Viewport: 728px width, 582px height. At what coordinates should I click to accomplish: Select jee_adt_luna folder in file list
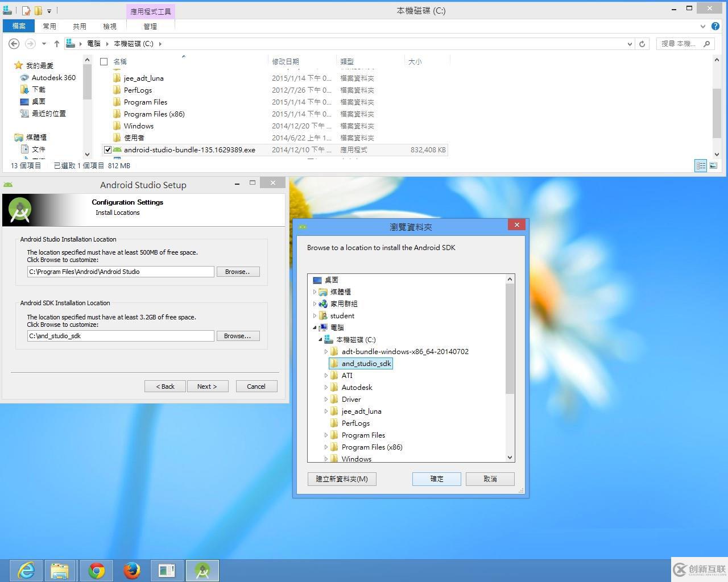(144, 78)
